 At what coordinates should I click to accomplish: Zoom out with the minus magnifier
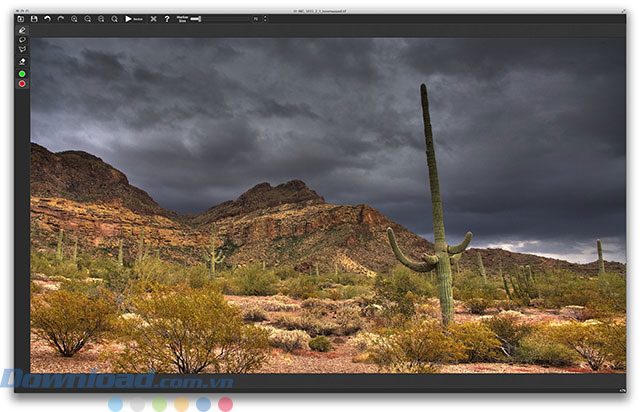pyautogui.click(x=88, y=18)
